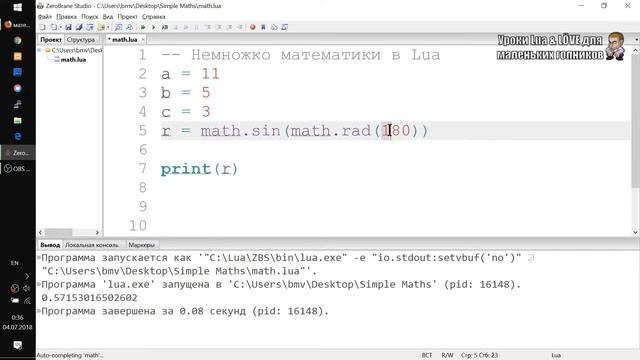Switch to the Вывод output tab
This screenshot has height=360, width=640.
(x=50, y=245)
